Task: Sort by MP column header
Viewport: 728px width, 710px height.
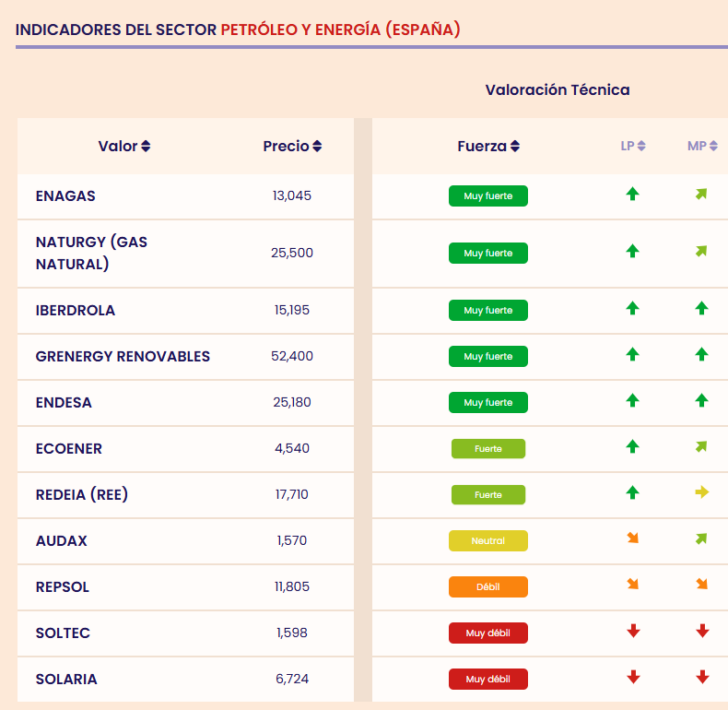Action: (x=702, y=147)
